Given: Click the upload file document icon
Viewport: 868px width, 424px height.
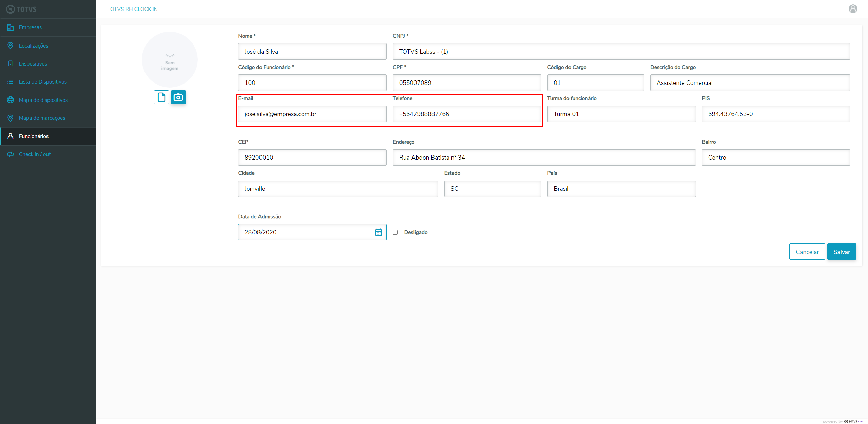Looking at the screenshot, I should 161,97.
